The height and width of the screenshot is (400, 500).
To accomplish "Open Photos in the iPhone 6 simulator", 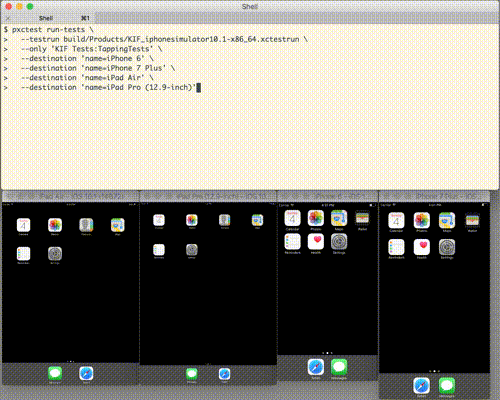I will (316, 218).
